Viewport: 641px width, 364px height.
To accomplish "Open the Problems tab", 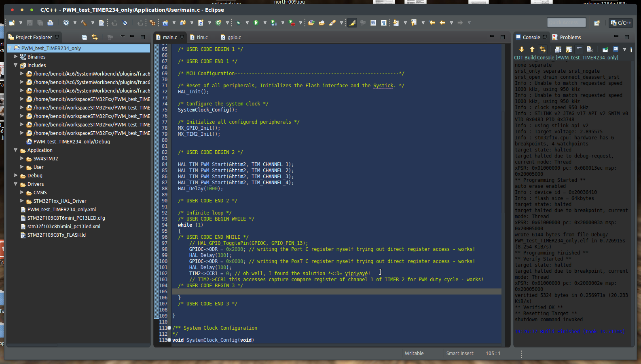I will tap(570, 38).
